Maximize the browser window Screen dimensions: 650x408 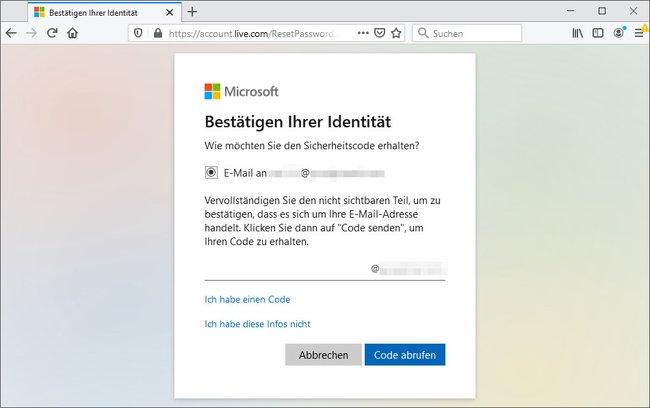pyautogui.click(x=602, y=11)
